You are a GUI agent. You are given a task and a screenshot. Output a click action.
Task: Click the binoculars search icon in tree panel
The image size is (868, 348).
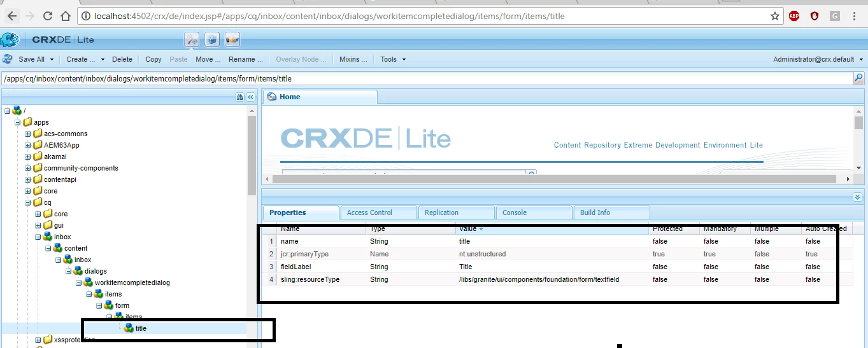[x=239, y=97]
